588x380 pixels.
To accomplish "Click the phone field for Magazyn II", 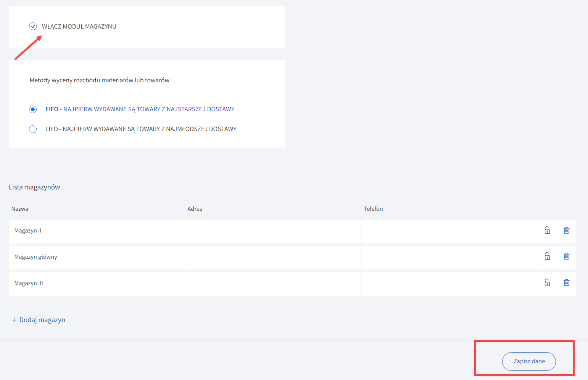I will (449, 231).
